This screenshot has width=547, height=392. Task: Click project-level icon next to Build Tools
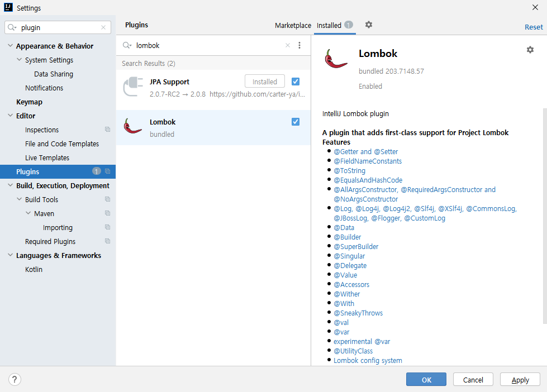(x=107, y=199)
